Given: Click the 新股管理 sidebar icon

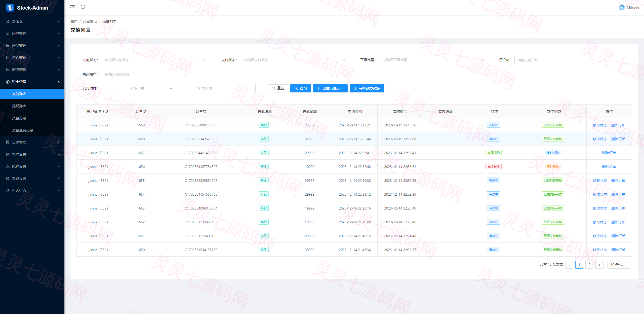Looking at the screenshot, I should [8, 70].
